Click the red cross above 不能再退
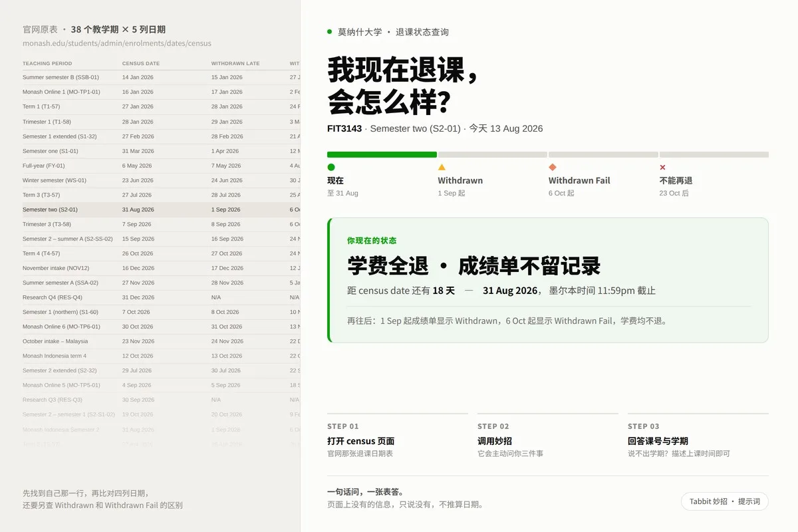 [x=662, y=168]
